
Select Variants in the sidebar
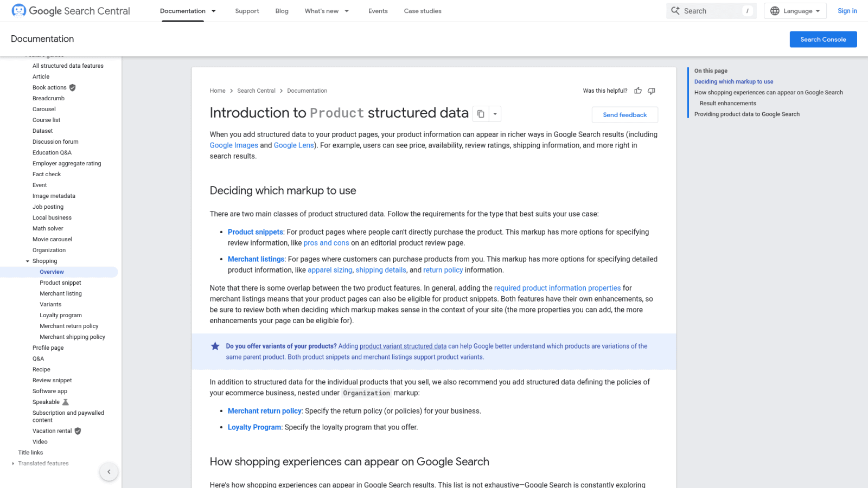50,304
